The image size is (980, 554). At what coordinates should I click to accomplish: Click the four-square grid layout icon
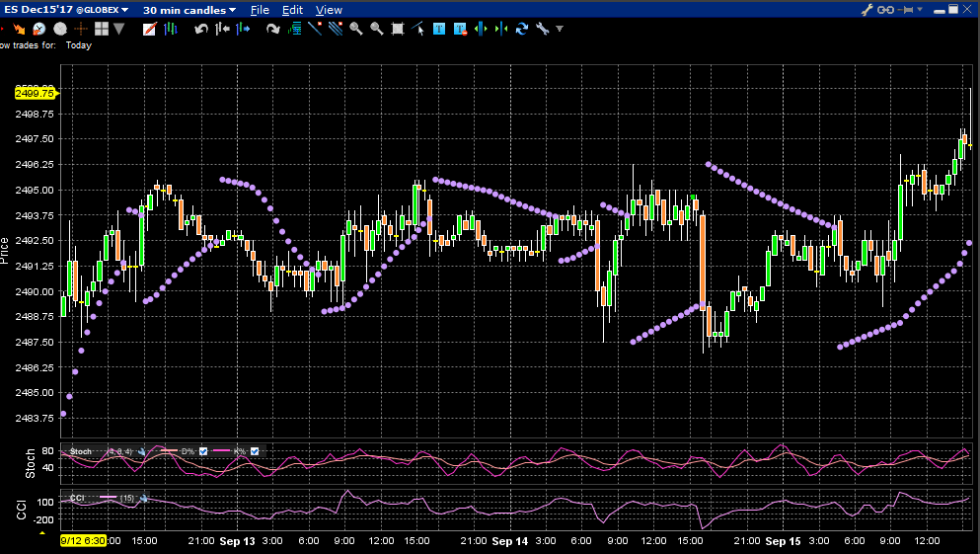102,29
